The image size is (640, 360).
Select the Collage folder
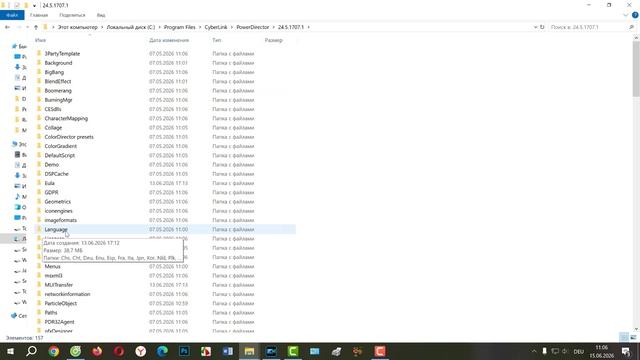(53, 128)
